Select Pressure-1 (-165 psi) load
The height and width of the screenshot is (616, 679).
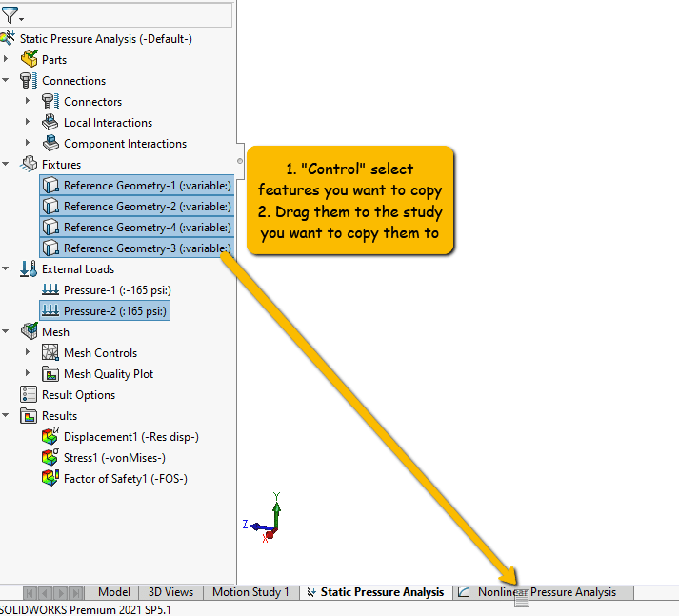point(116,290)
